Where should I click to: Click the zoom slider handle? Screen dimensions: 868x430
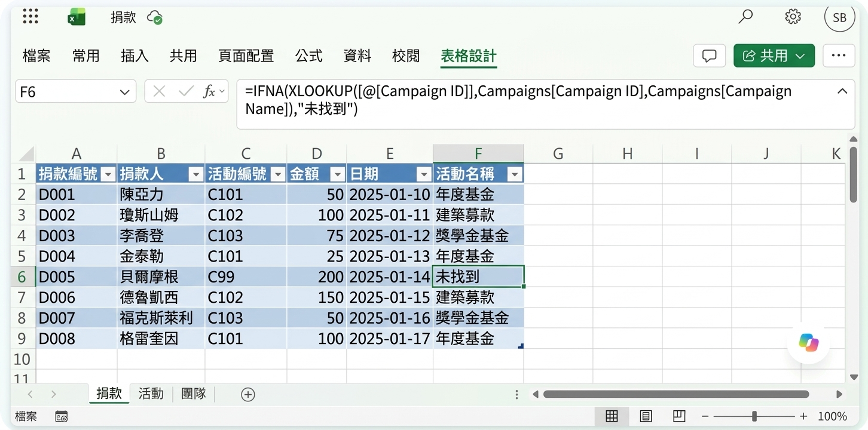pos(754,416)
